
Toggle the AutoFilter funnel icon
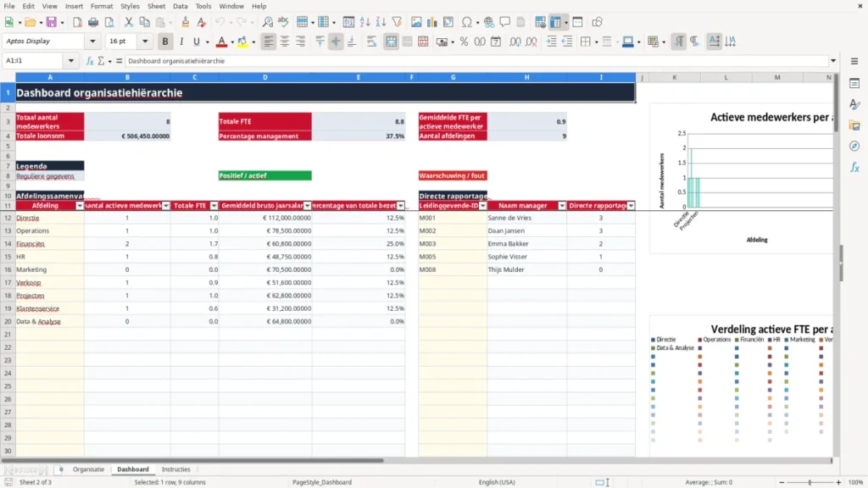click(x=397, y=22)
